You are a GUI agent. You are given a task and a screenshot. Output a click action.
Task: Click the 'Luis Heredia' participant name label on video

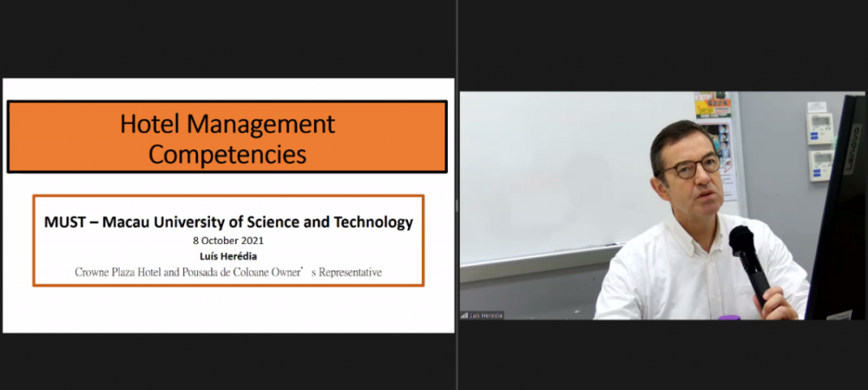click(485, 315)
